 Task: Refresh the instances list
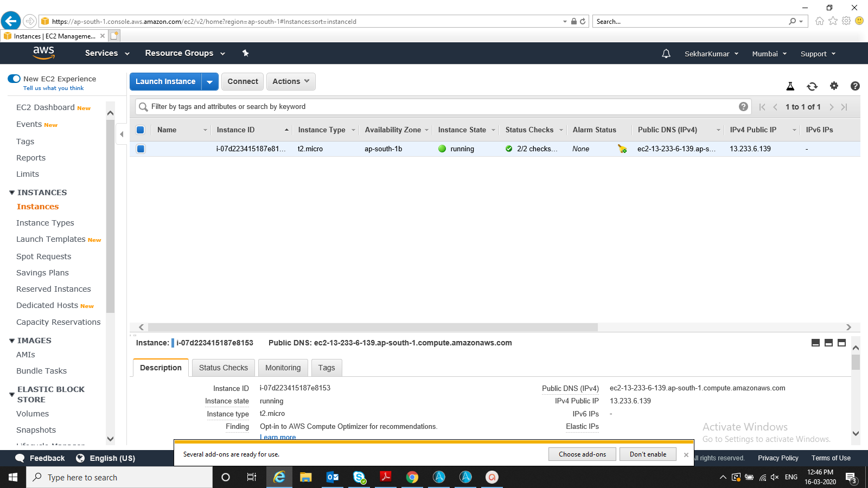812,86
